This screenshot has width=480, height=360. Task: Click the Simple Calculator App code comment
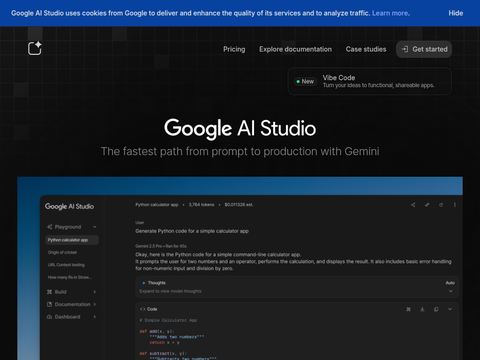pos(168,320)
